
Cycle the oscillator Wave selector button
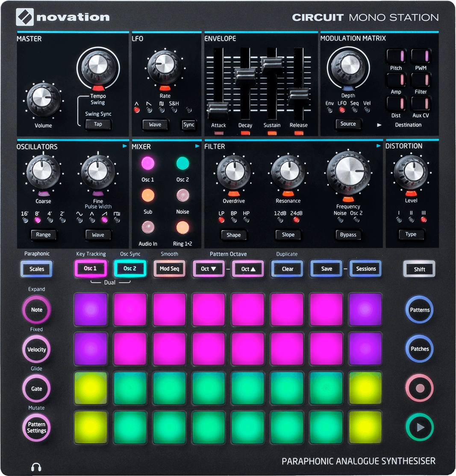[98, 235]
